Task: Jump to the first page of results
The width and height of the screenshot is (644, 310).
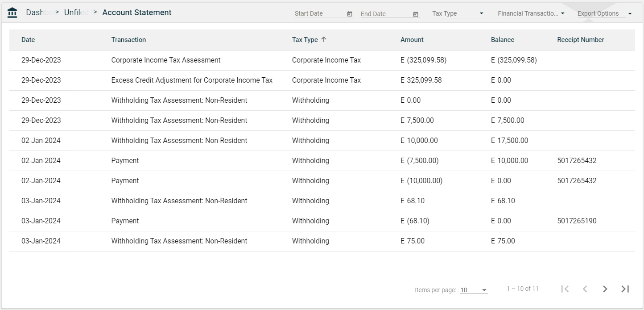Action: (565, 289)
